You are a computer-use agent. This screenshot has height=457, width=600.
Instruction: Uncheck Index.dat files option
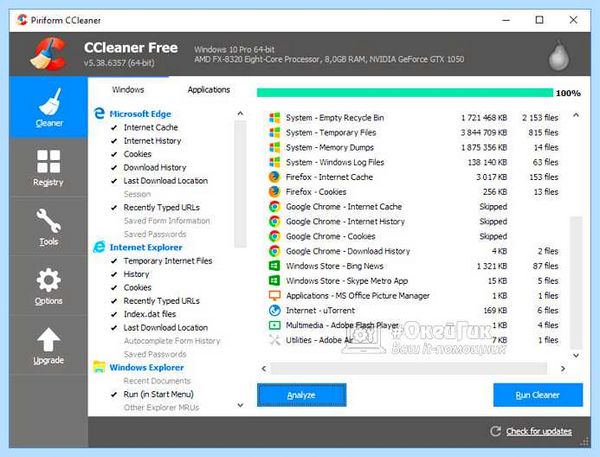pos(114,314)
